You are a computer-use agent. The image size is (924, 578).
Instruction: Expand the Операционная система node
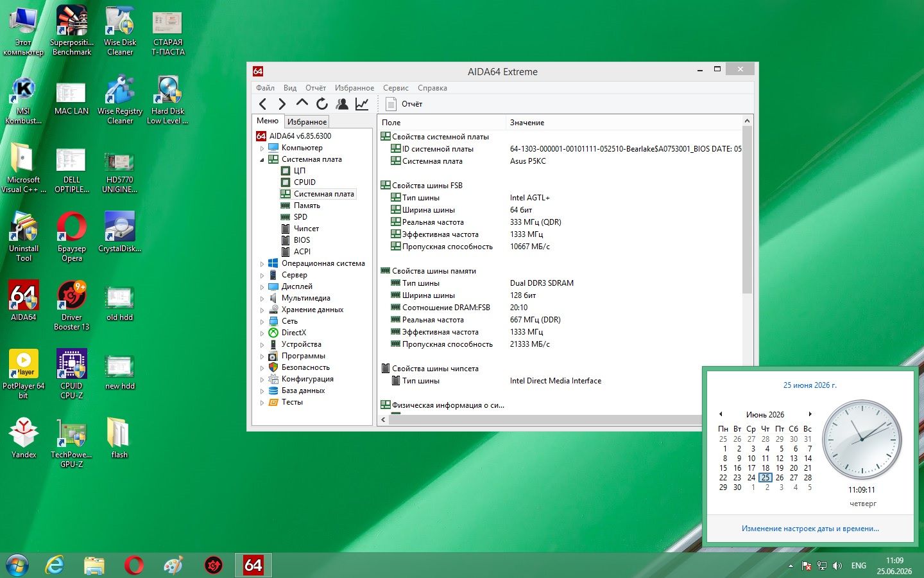pyautogui.click(x=262, y=264)
